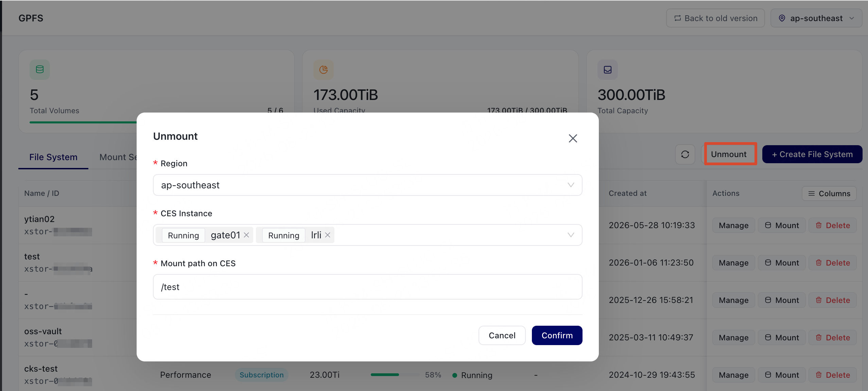
Task: Switch to the Mount tab behind dialog
Action: [x=118, y=157]
